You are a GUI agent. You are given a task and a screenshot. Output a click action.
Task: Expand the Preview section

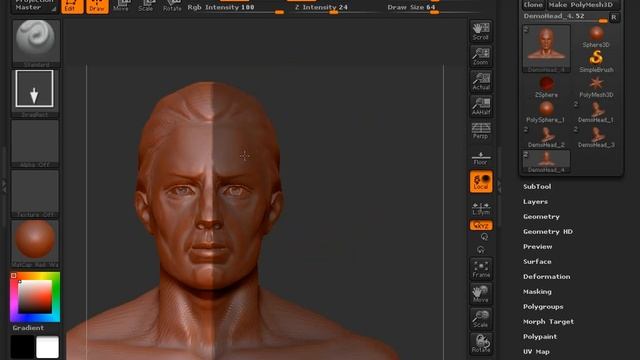coord(538,247)
